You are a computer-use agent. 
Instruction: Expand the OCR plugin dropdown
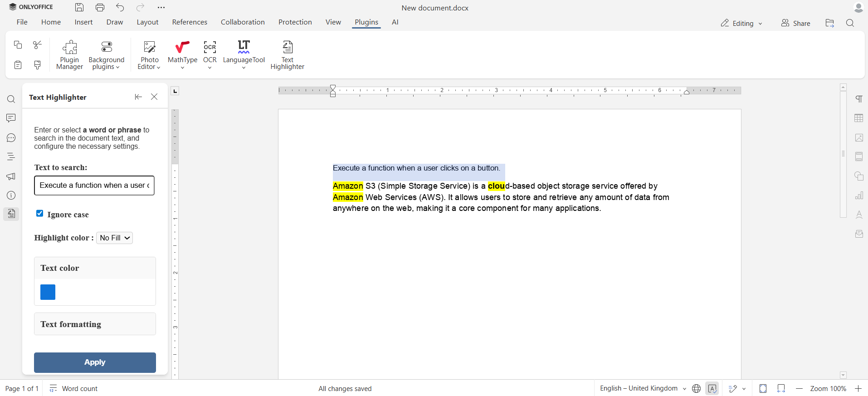click(210, 55)
